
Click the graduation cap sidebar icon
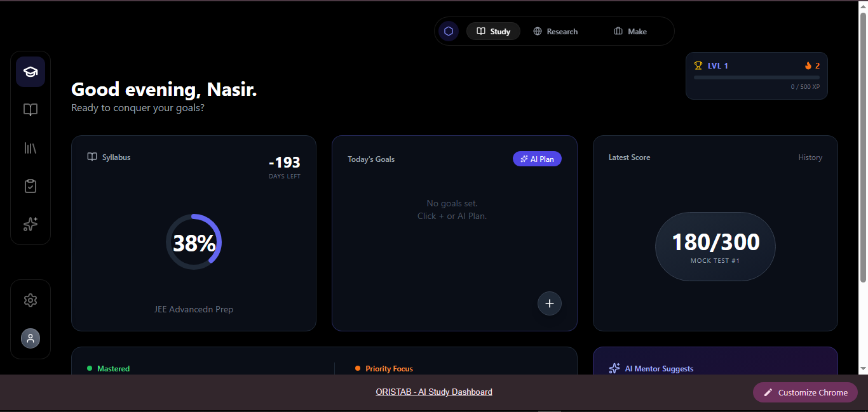(31, 72)
